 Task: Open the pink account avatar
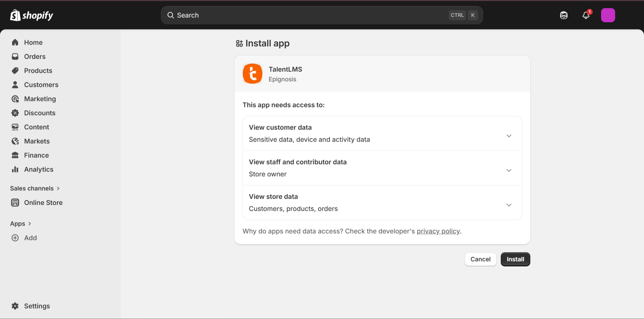(608, 15)
